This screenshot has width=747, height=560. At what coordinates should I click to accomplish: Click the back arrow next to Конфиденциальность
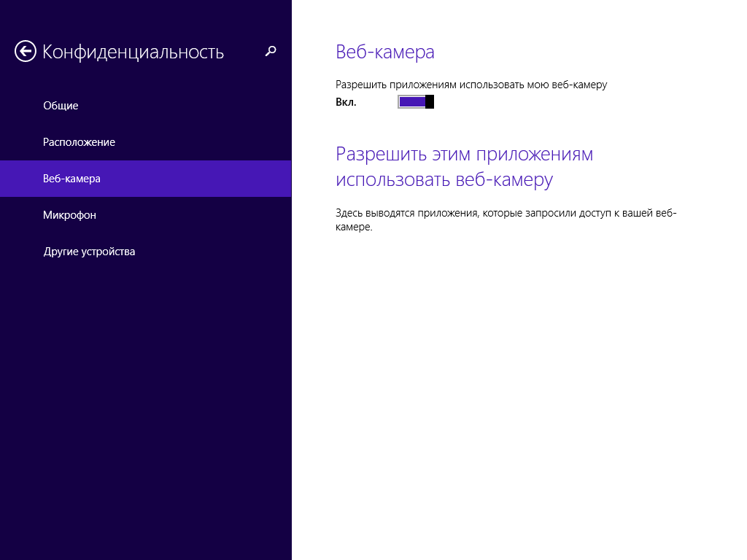coord(26,51)
